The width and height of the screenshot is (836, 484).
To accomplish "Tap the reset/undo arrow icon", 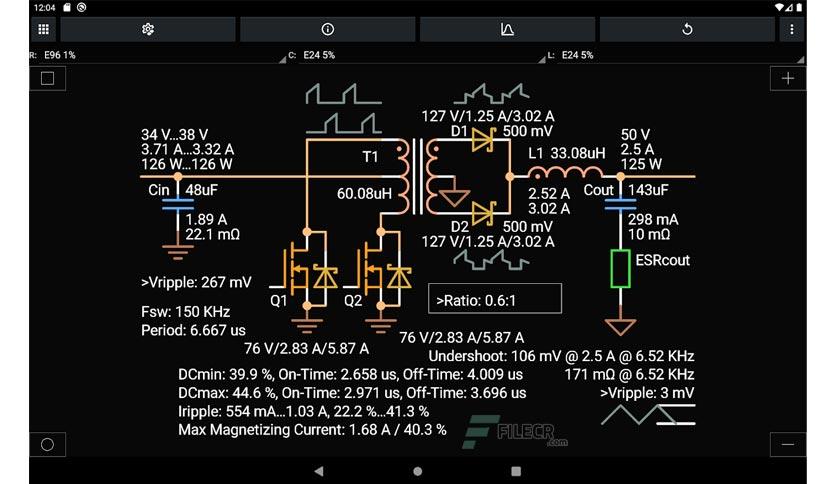I will point(687,29).
